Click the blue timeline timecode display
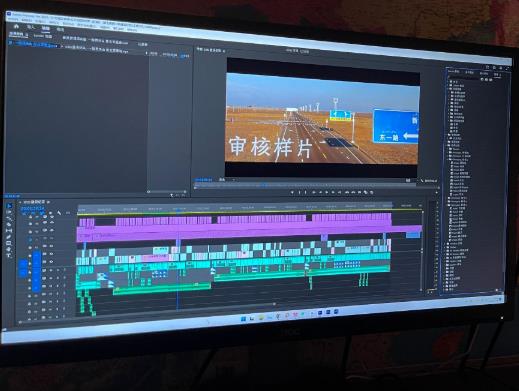This screenshot has height=391, width=519. [33, 209]
